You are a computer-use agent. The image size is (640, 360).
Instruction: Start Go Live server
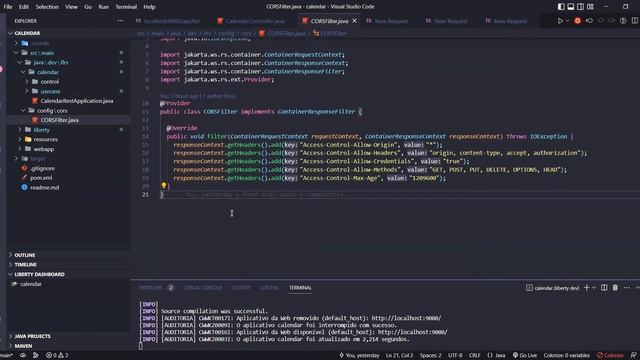pos(525,356)
